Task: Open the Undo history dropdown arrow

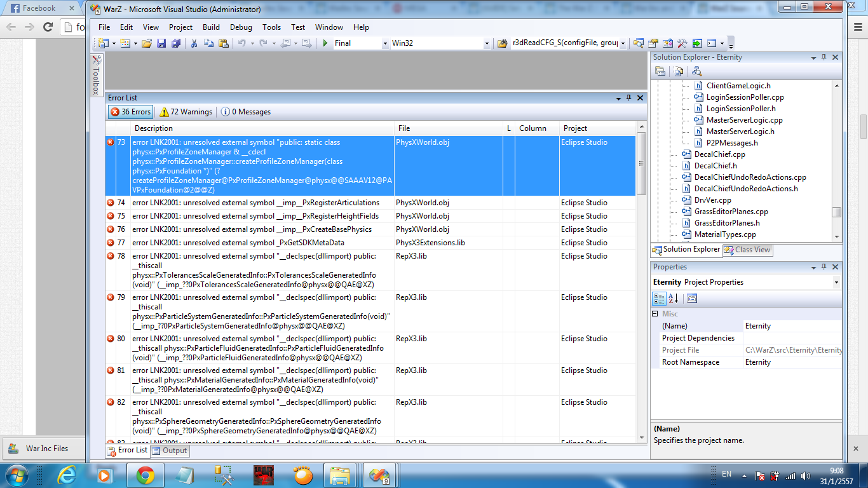Action: click(x=252, y=43)
